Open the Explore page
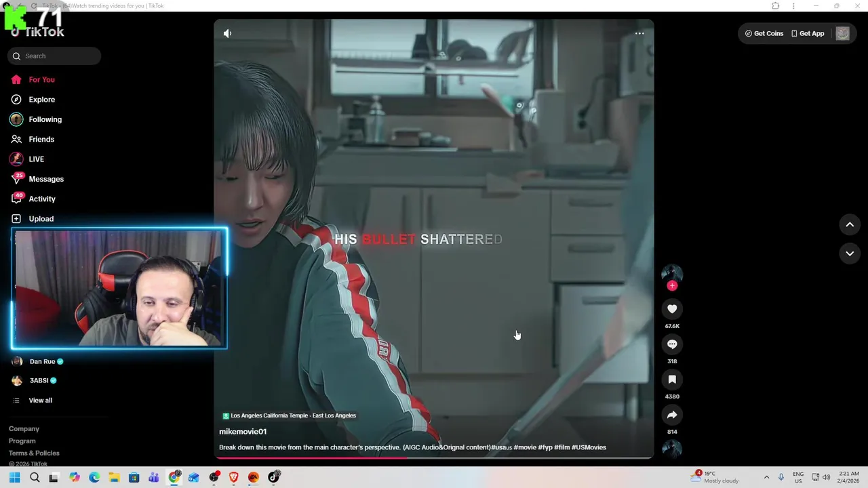 (33, 100)
